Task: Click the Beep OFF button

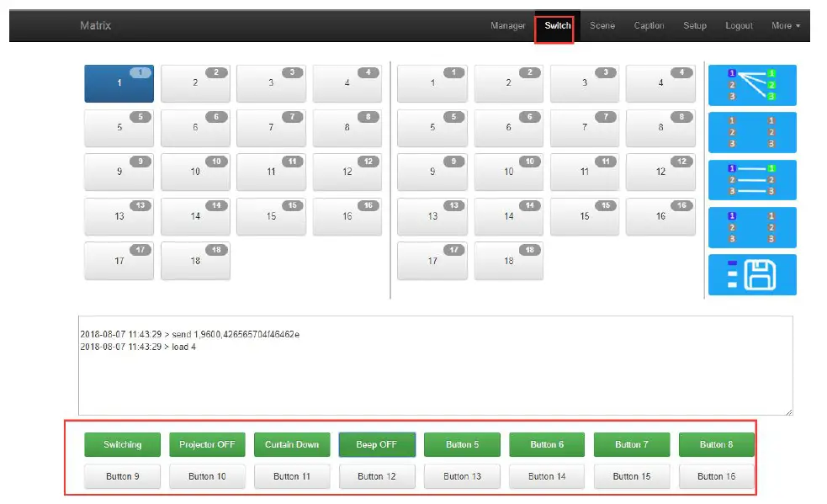Action: 377,444
